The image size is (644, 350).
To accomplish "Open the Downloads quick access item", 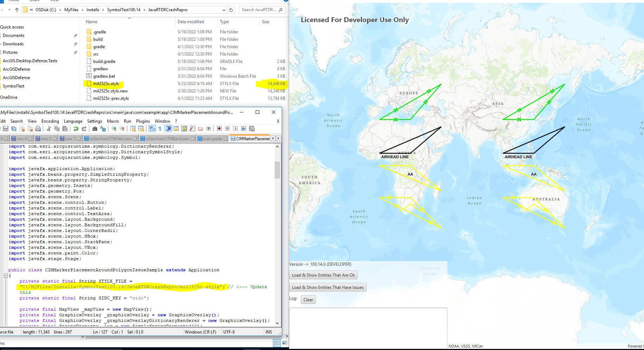I will pyautogui.click(x=13, y=44).
